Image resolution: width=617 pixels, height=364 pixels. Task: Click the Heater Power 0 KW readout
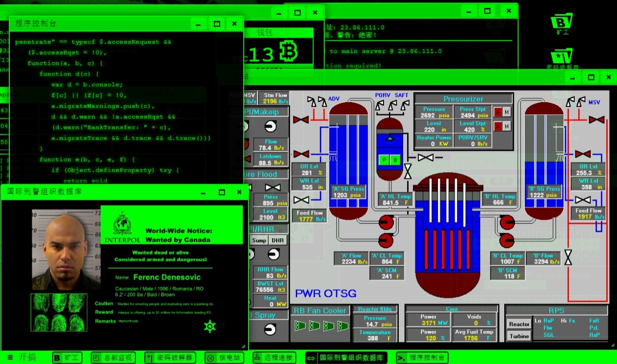pos(433,141)
